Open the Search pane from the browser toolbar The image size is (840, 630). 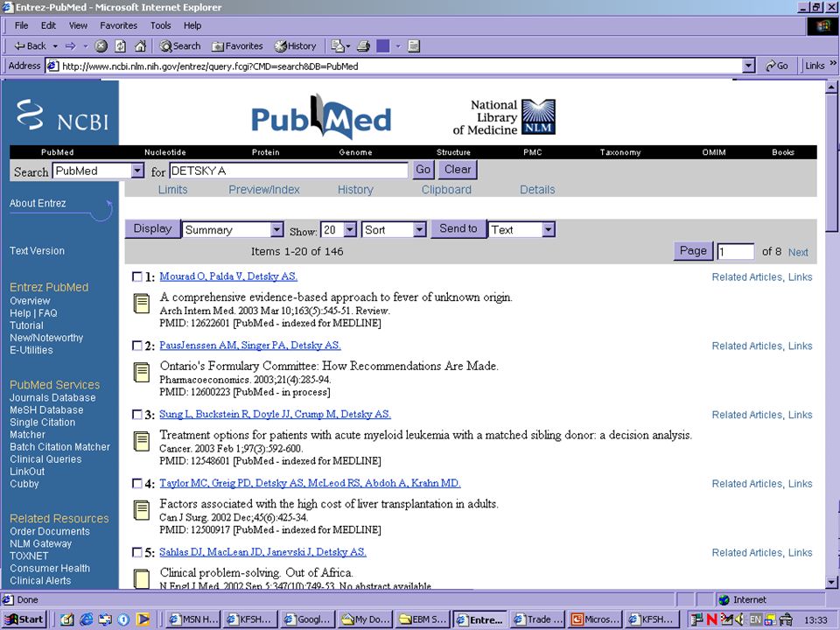180,46
